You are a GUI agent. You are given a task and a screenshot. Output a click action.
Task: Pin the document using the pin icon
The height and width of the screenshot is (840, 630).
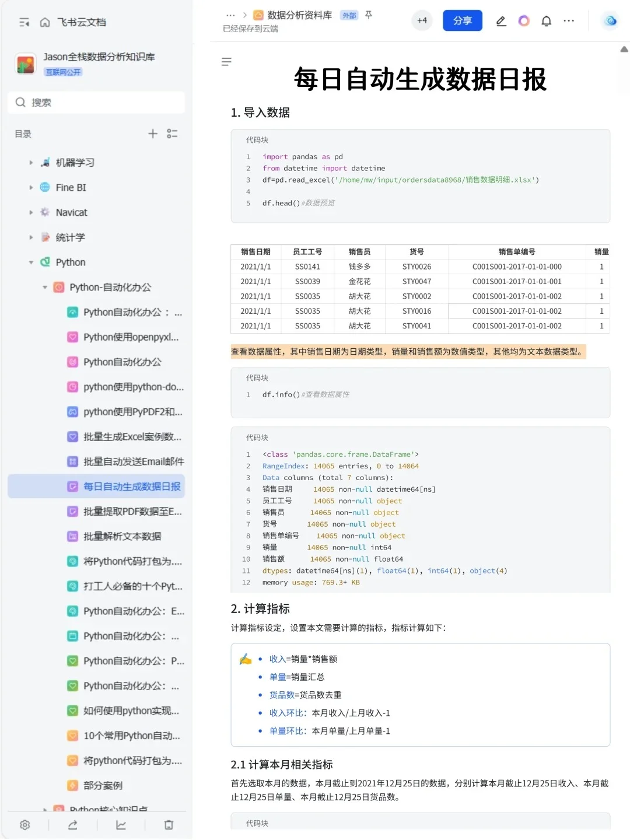(x=368, y=16)
